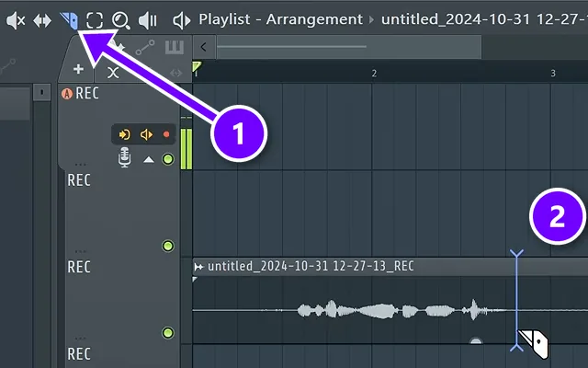
Task: Click the orange A icon on first REC track
Action: (67, 94)
